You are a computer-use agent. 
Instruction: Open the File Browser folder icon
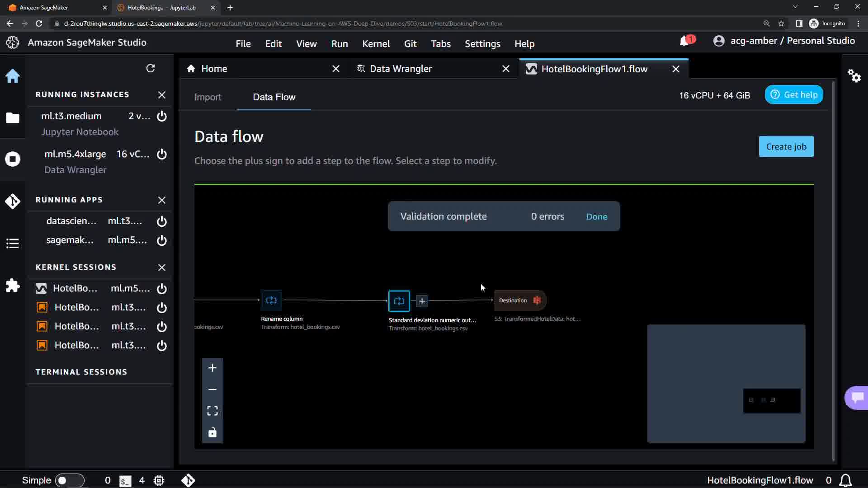click(x=13, y=118)
